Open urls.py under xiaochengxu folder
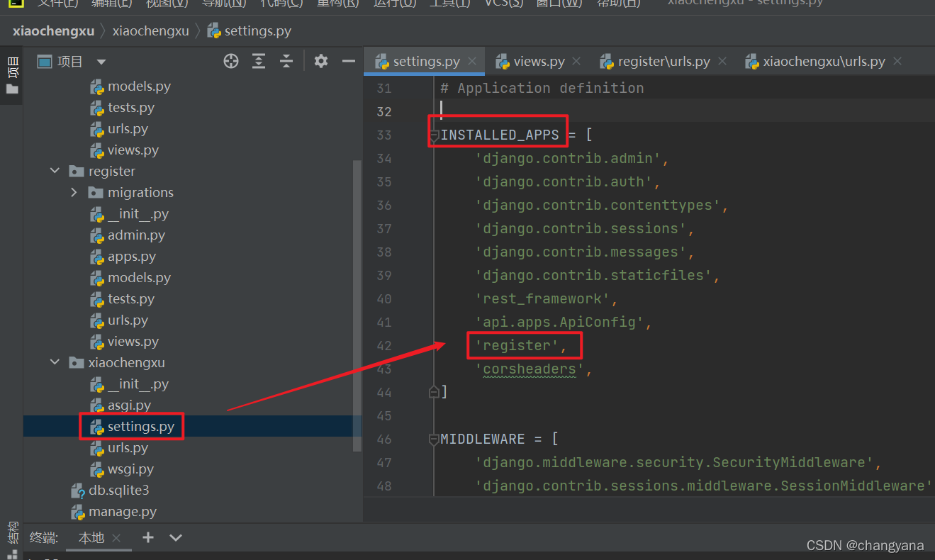 128,447
